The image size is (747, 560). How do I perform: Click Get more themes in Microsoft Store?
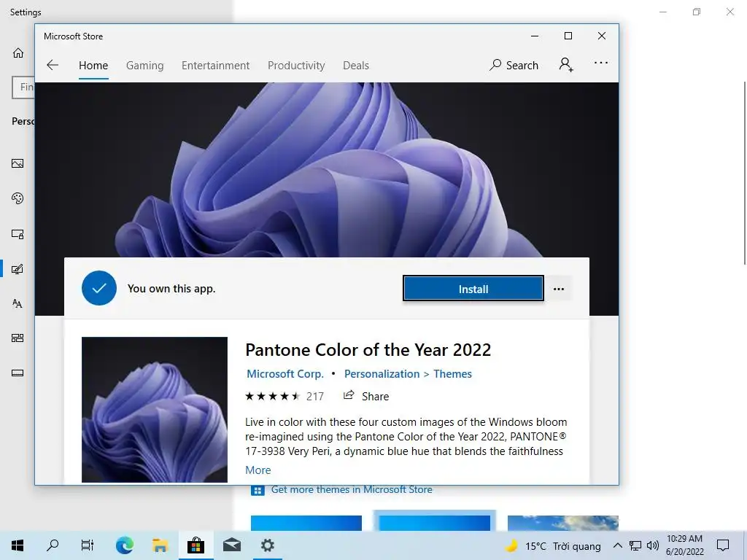click(351, 489)
